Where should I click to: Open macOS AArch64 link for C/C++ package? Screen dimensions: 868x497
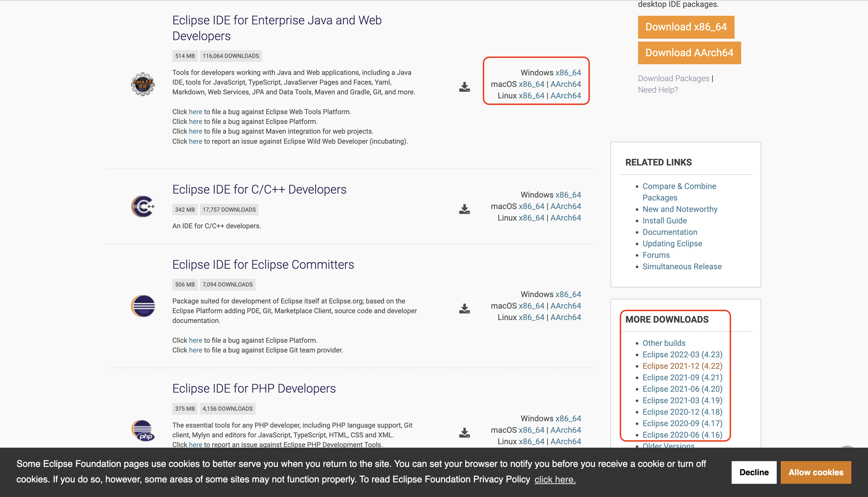pyautogui.click(x=565, y=206)
